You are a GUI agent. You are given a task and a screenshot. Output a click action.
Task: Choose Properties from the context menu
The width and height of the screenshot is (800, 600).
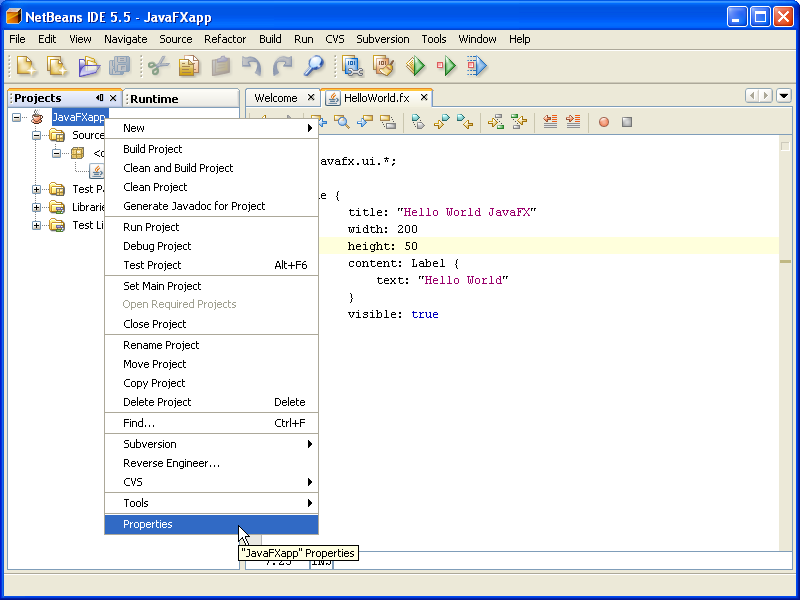pyautogui.click(x=148, y=524)
